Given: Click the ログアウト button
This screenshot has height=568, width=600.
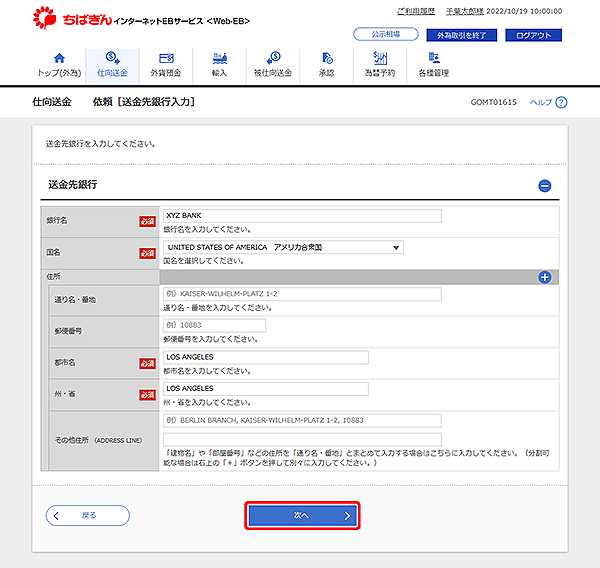Looking at the screenshot, I should [x=533, y=35].
